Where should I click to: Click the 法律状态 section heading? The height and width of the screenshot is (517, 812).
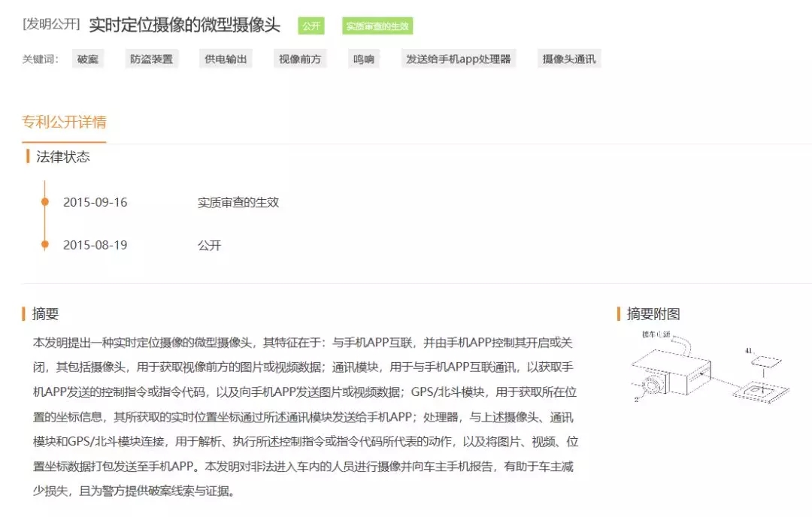point(62,156)
